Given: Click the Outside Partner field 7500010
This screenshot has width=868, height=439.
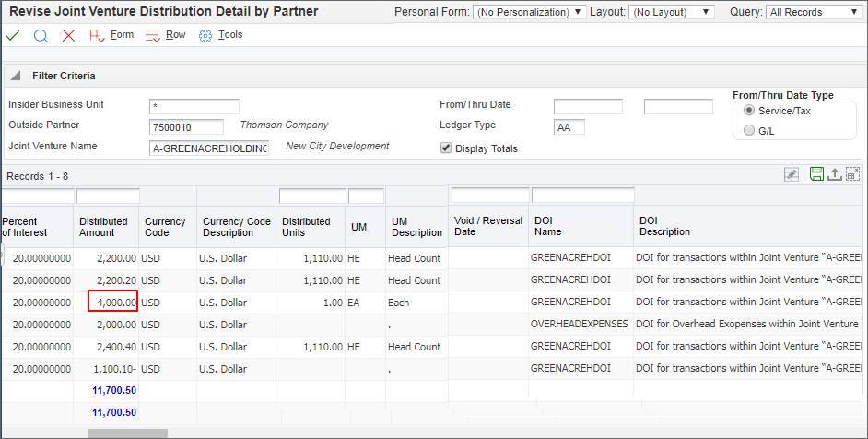Looking at the screenshot, I should point(186,127).
